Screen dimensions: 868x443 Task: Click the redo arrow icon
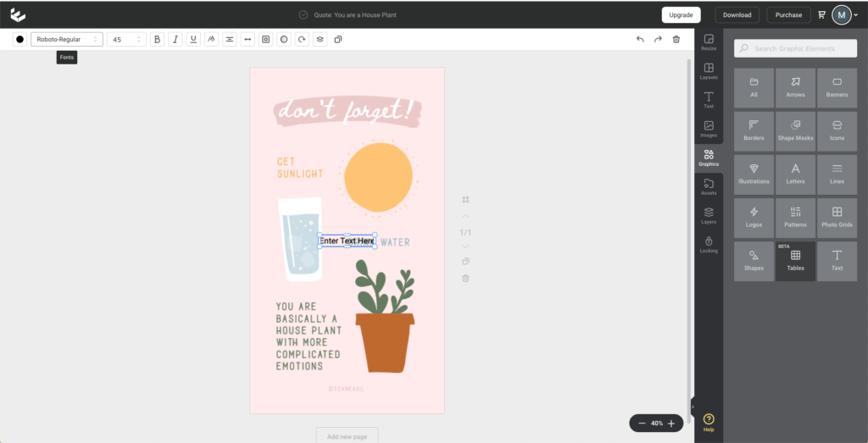(x=658, y=40)
